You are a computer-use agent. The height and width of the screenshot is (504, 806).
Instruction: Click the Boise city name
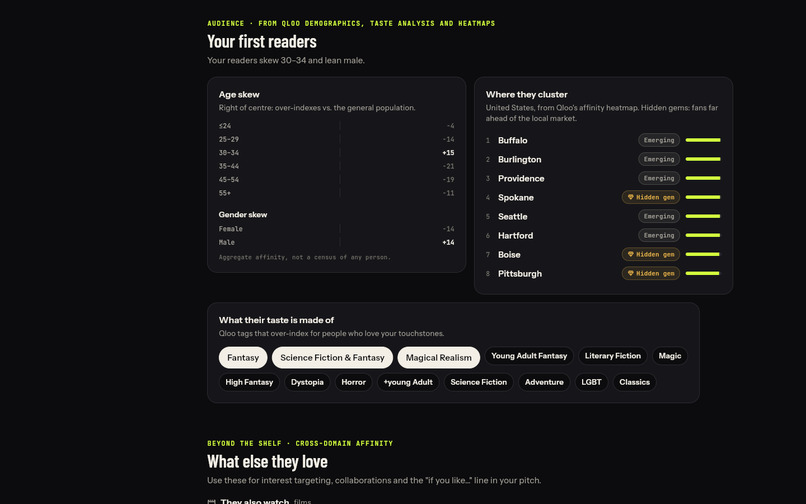(509, 255)
